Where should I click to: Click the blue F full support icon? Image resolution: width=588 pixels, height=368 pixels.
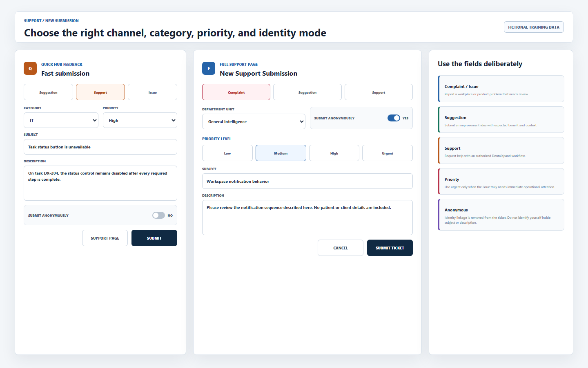(209, 68)
